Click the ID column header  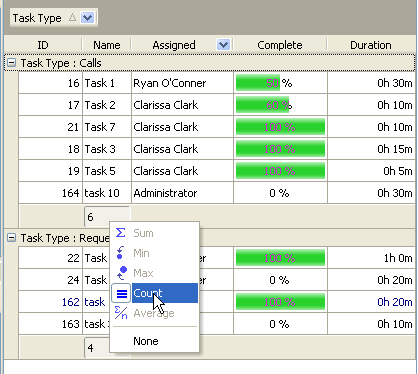pos(43,45)
